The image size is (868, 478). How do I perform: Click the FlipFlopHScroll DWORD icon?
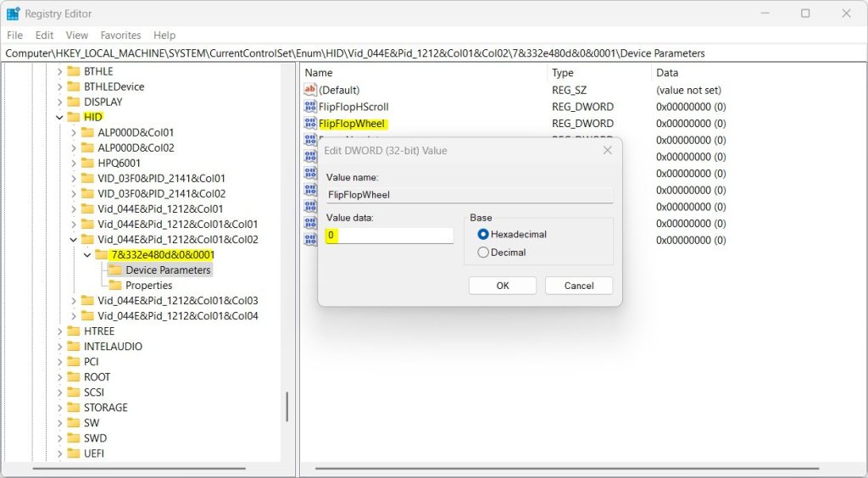[310, 106]
